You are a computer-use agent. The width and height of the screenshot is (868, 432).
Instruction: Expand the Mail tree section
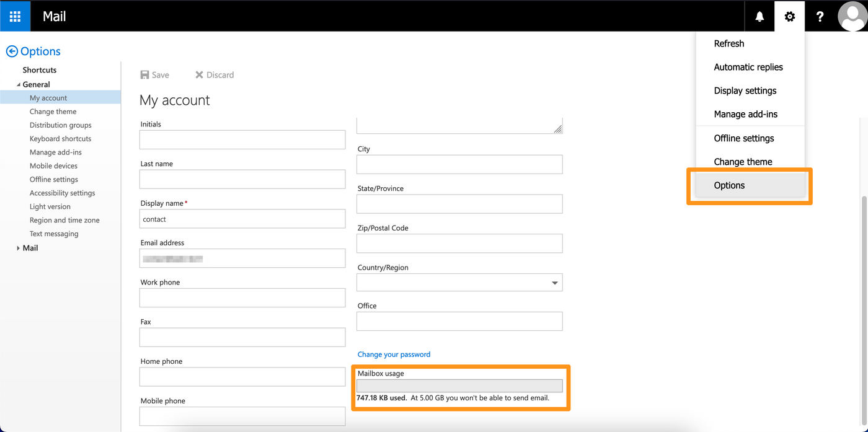(18, 248)
